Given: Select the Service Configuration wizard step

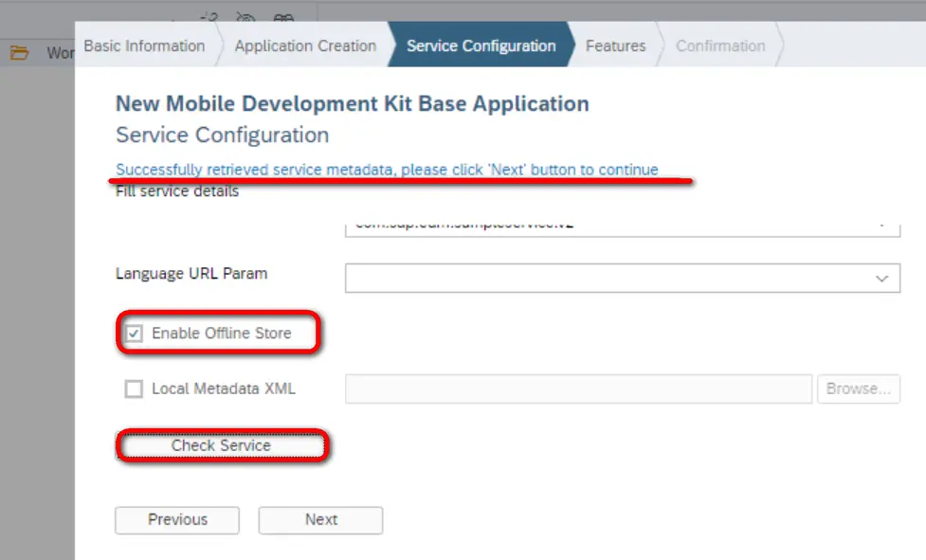Looking at the screenshot, I should (x=481, y=46).
